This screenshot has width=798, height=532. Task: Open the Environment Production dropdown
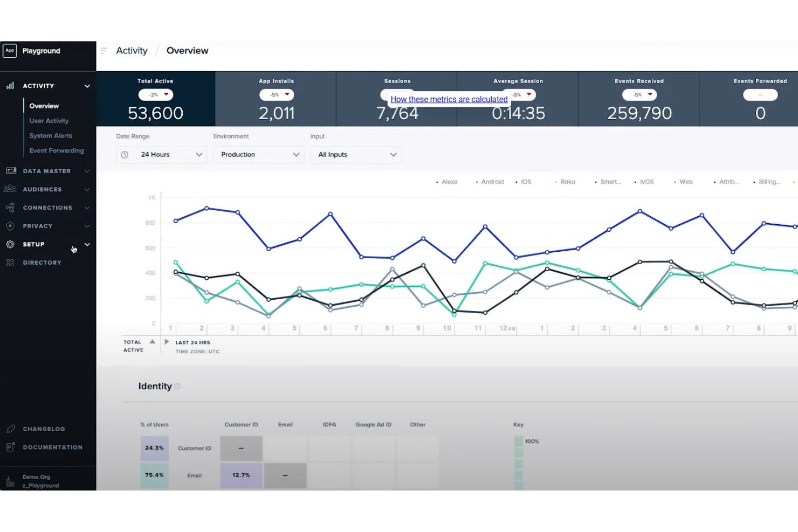[259, 154]
